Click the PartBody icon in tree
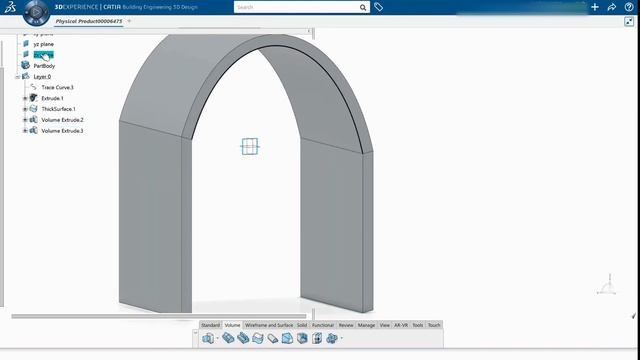This screenshot has width=640, height=360. 25,65
